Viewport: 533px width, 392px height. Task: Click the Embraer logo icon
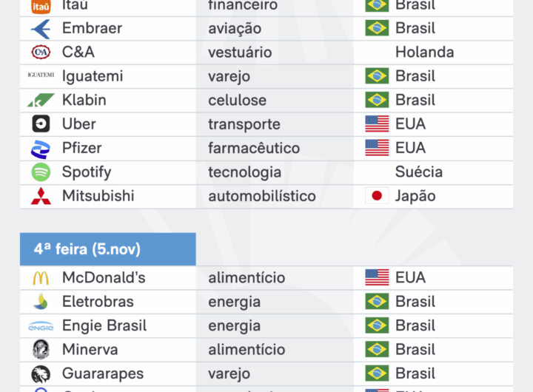[41, 29]
